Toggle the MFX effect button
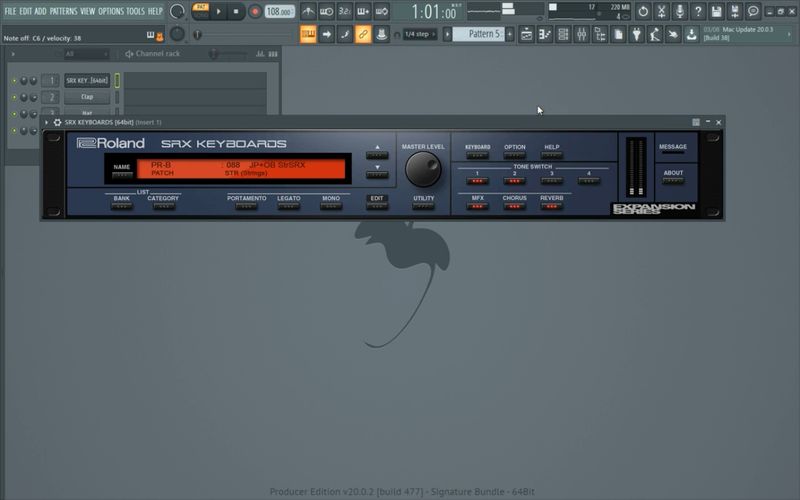The width and height of the screenshot is (800, 500). click(x=477, y=206)
